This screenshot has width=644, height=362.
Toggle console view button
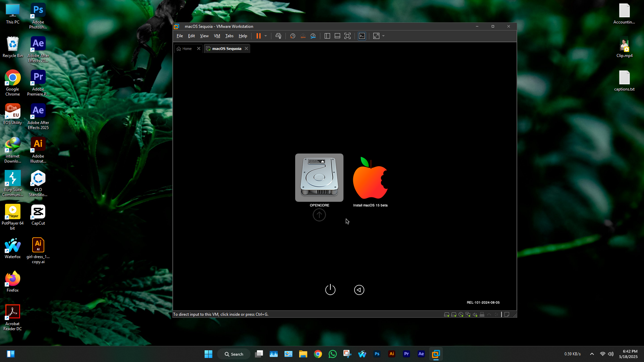pyautogui.click(x=362, y=36)
